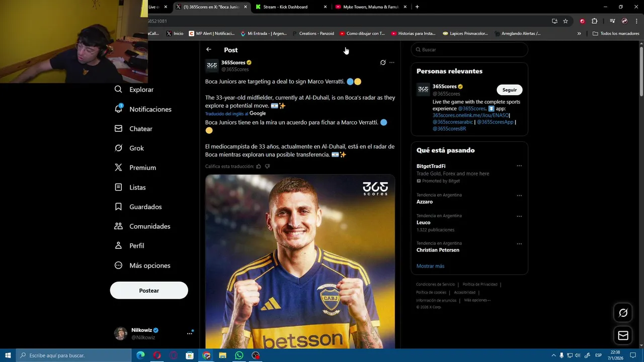
Task: Open the floating Grok button
Action: 623,313
